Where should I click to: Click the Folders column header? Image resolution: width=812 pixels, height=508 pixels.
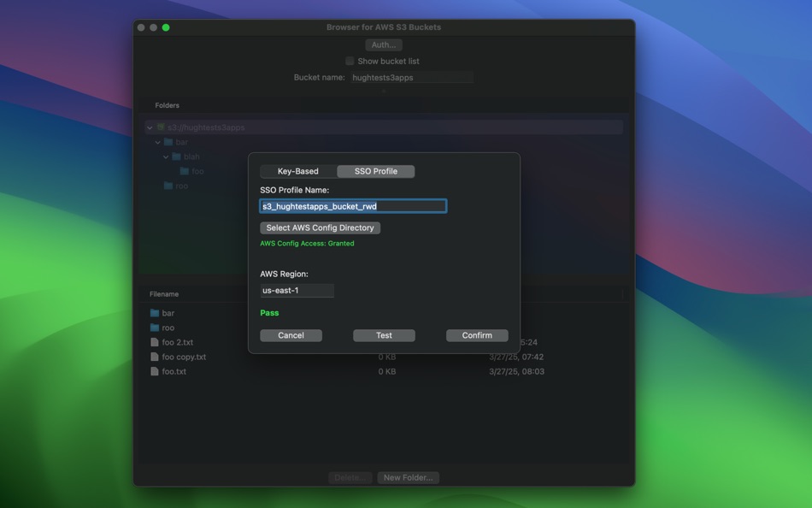click(168, 105)
